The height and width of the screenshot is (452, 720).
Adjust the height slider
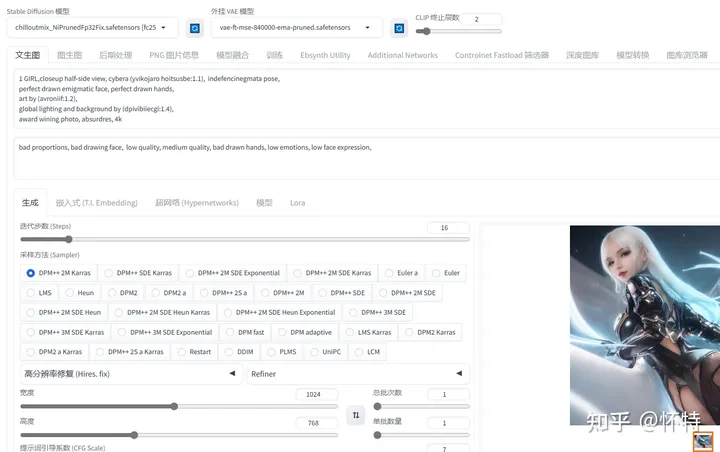(179, 435)
